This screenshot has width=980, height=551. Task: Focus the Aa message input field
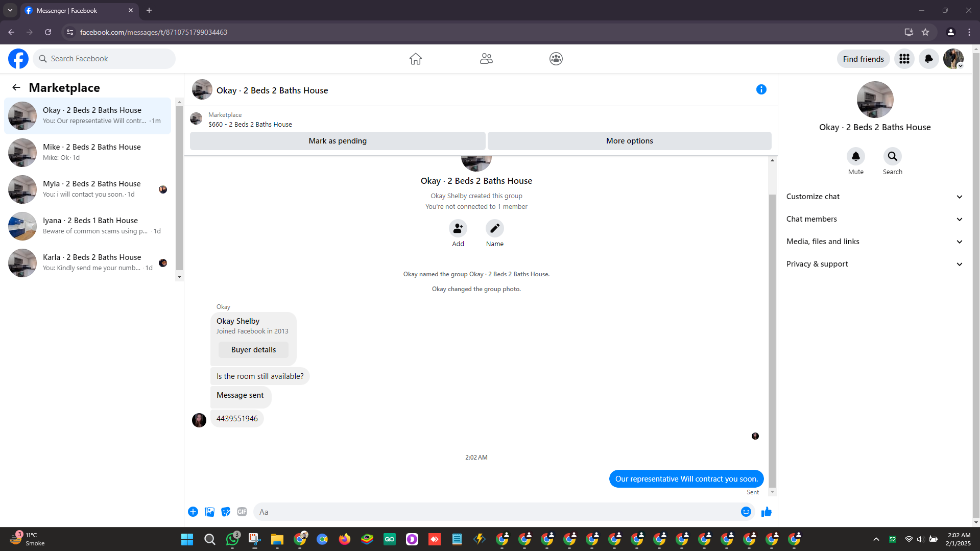(x=495, y=512)
